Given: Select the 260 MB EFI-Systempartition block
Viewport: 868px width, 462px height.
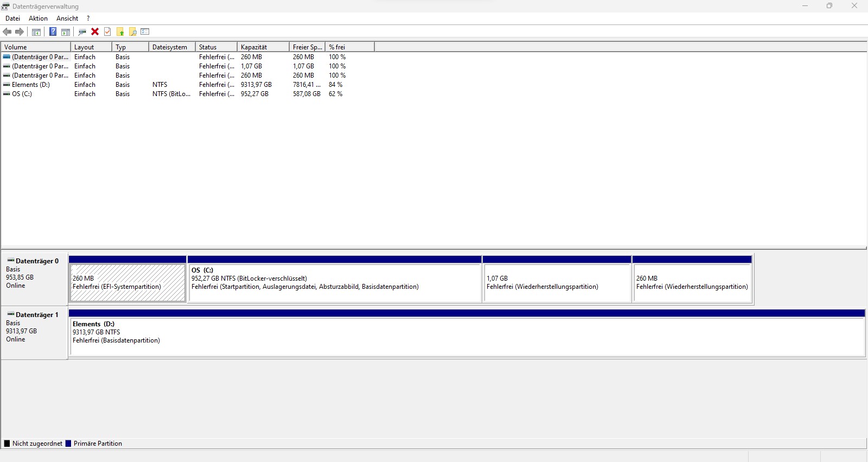Looking at the screenshot, I should coord(127,282).
